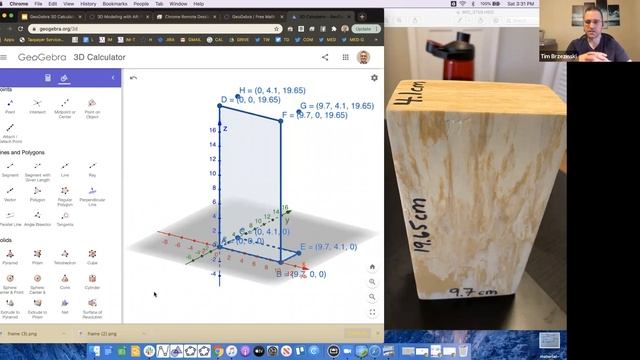Viewport: 640px width, 360px height.
Task: Select the Point tool
Action: [10, 106]
